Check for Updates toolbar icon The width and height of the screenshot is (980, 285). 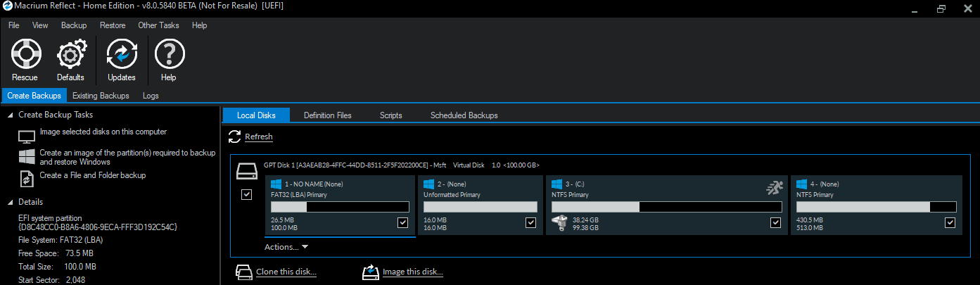122,53
